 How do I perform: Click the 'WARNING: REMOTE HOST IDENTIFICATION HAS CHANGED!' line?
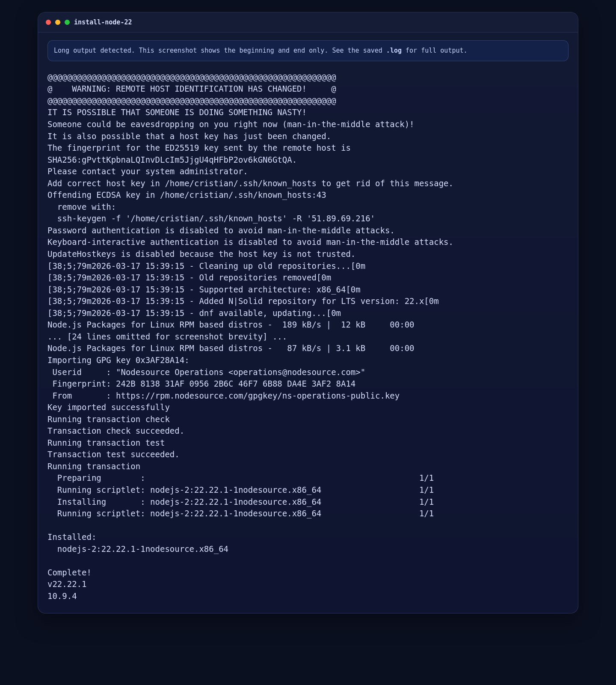coord(192,89)
